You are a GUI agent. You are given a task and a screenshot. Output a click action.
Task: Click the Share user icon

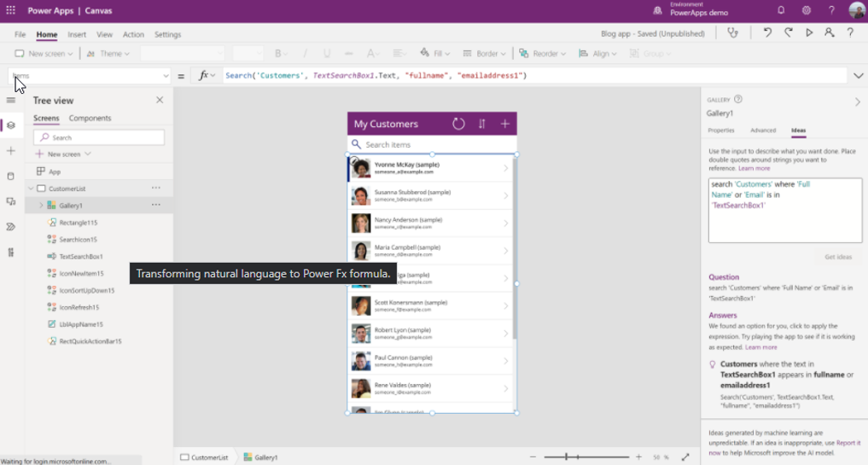pos(829,32)
